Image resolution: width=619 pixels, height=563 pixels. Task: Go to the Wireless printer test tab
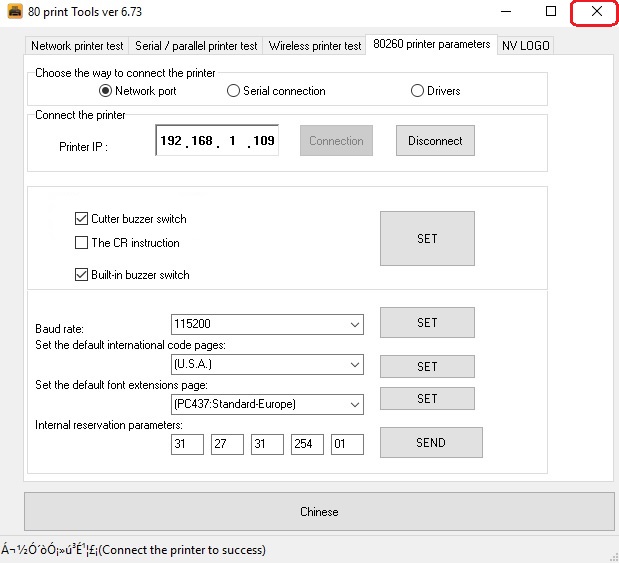315,46
